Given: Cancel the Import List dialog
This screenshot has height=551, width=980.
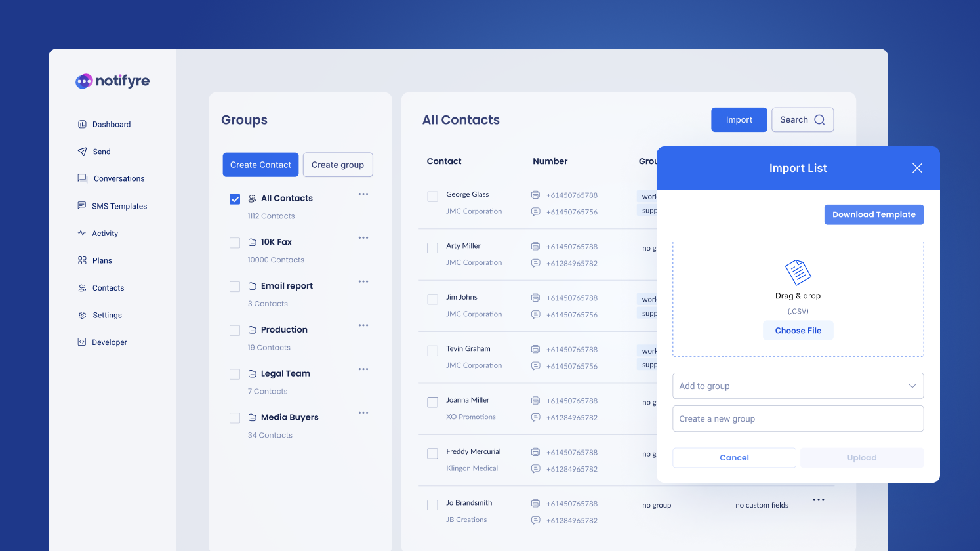Looking at the screenshot, I should point(734,458).
